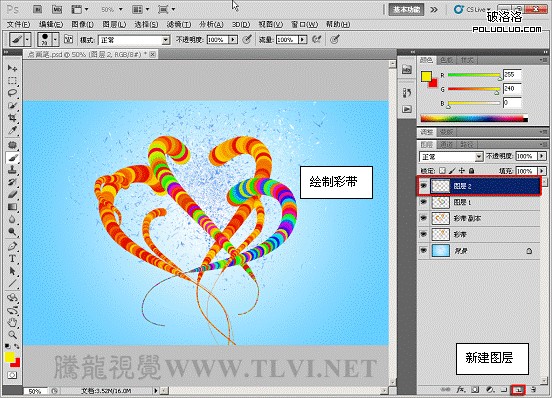Viewport: 552px width, 398px height.
Task: Enable airbrush mode next to flow
Action: [316, 39]
